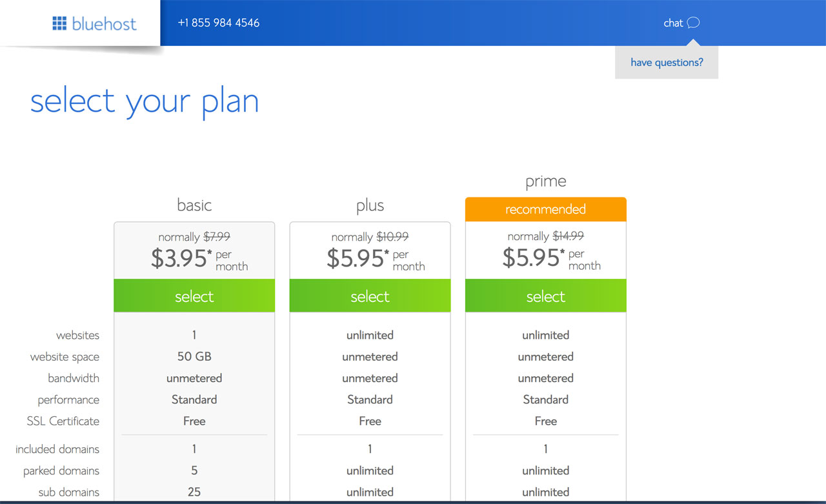Viewport: 826px width, 504px height.
Task: Select the prime plan
Action: (545, 296)
